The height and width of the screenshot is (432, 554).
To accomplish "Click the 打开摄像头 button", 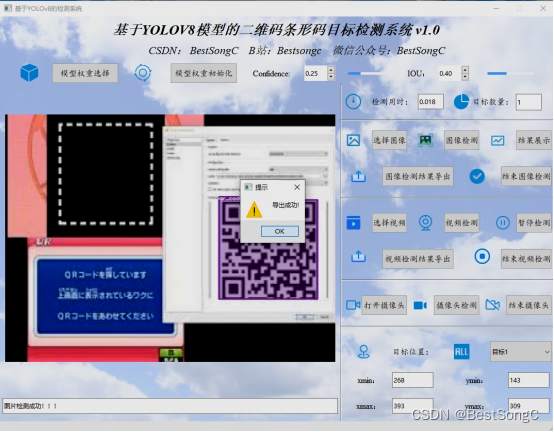I will tap(384, 305).
